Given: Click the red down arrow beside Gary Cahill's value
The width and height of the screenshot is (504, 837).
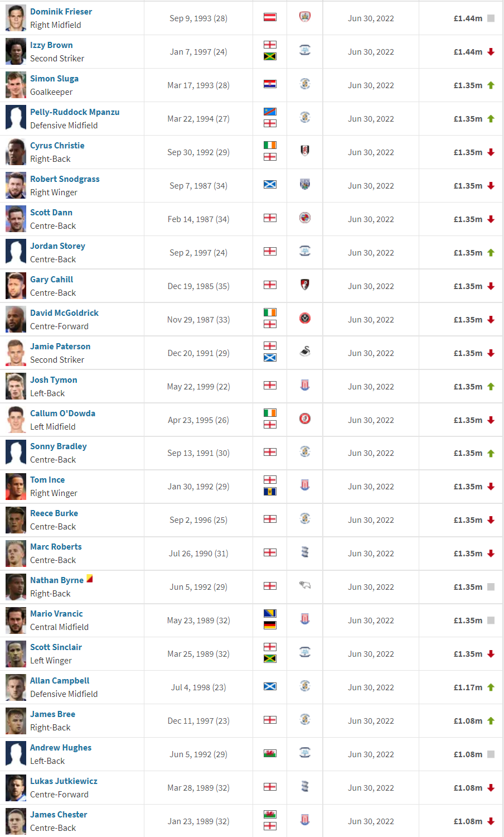Looking at the screenshot, I should coord(491,286).
